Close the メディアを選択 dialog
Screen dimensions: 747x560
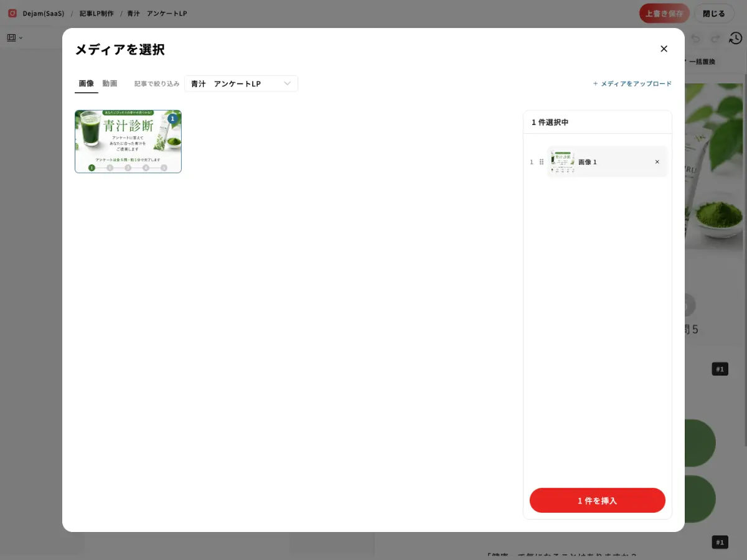tap(664, 49)
